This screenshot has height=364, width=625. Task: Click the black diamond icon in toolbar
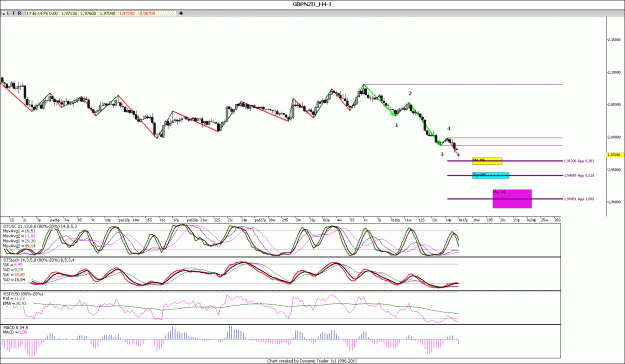point(181,14)
